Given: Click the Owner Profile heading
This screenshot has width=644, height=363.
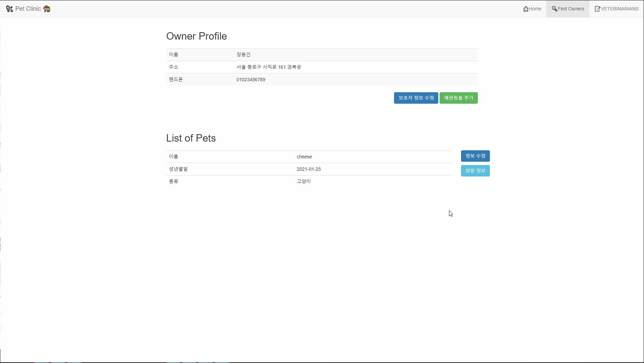Looking at the screenshot, I should click(x=197, y=36).
